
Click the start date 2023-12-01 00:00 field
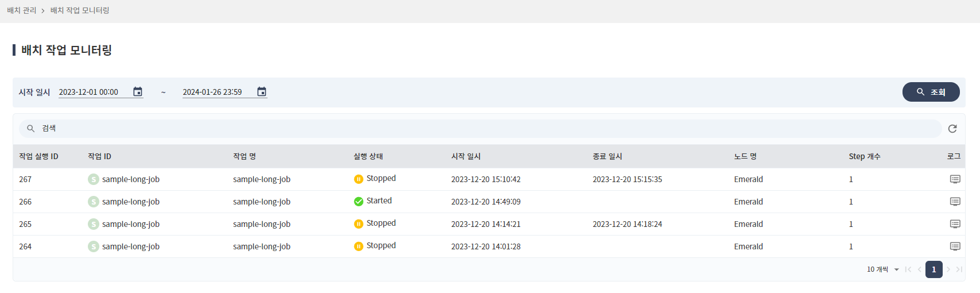(x=92, y=92)
